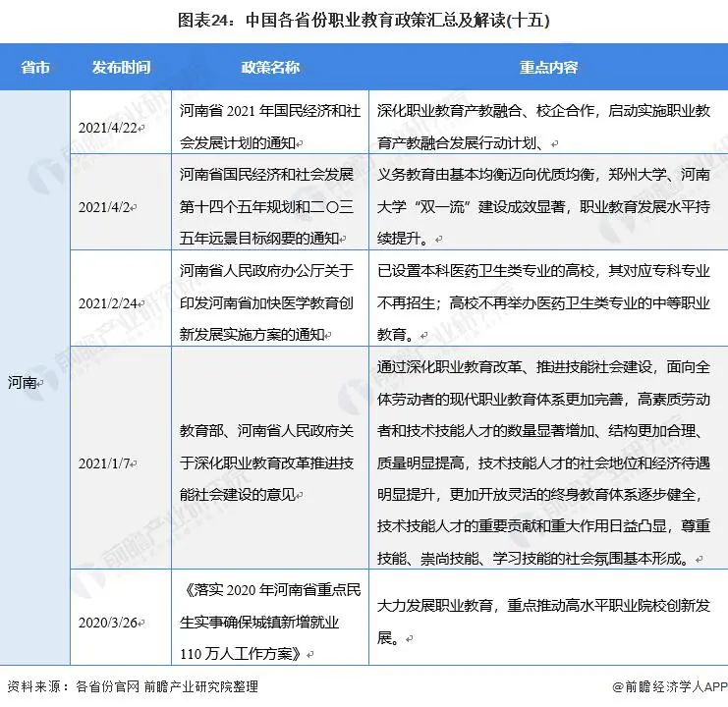Click the date cell 2021/4/2
The height and width of the screenshot is (707, 728).
click(x=107, y=207)
